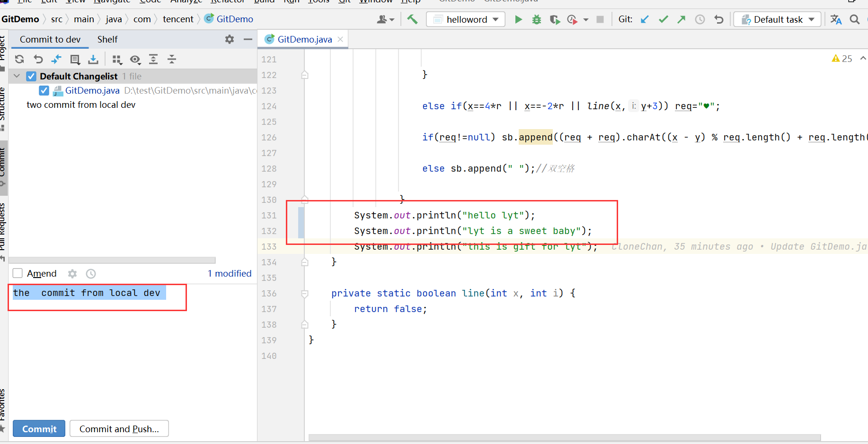Toggle the fold marker at line 122
The width and height of the screenshot is (868, 444).
click(305, 75)
